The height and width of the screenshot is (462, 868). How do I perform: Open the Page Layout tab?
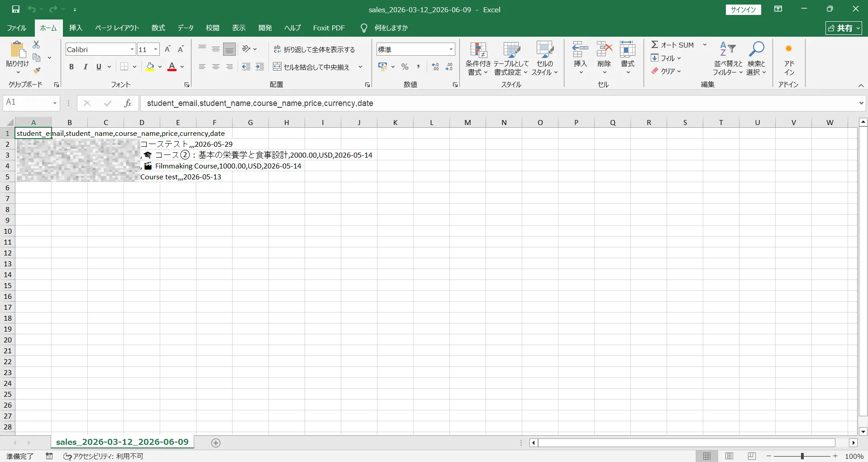pyautogui.click(x=117, y=28)
